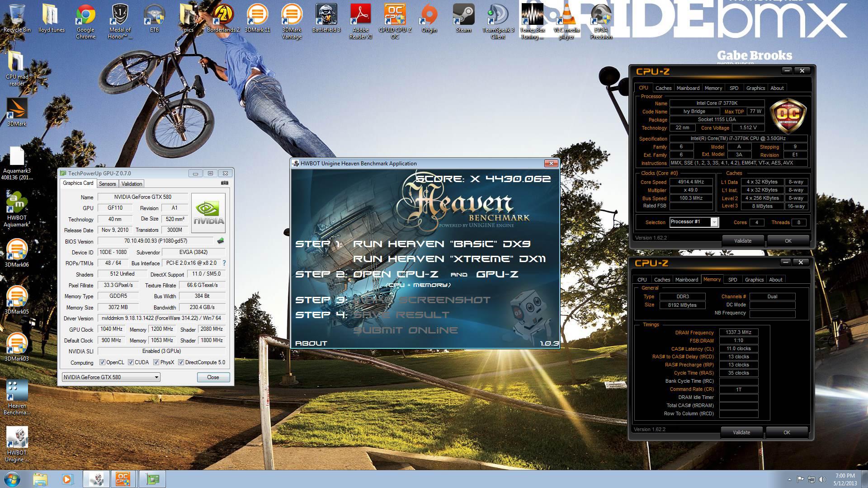Screen dimensions: 868x488
Task: Launch Steam from the desktop
Action: 463,18
